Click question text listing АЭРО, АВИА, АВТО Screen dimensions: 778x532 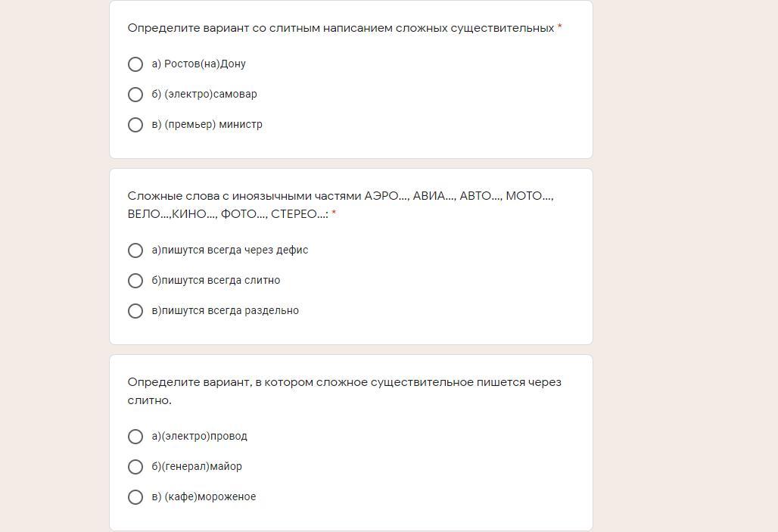(x=341, y=205)
